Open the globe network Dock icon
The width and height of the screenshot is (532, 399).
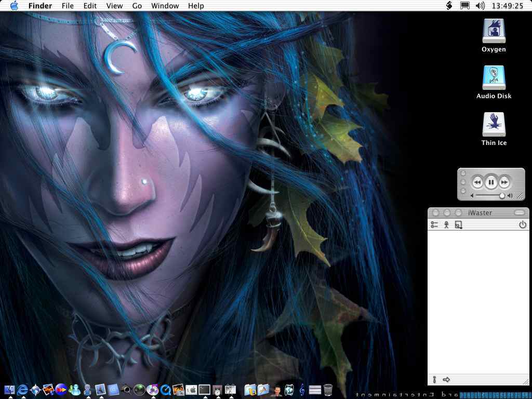(289, 390)
